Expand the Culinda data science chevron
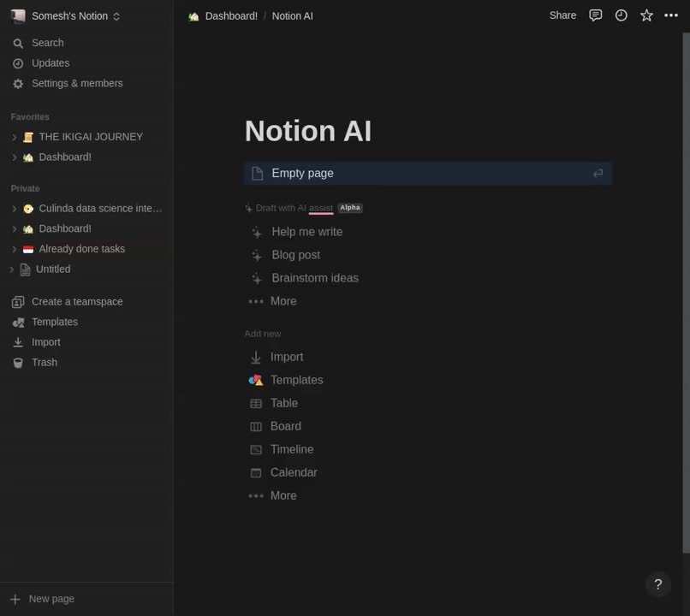 point(14,209)
